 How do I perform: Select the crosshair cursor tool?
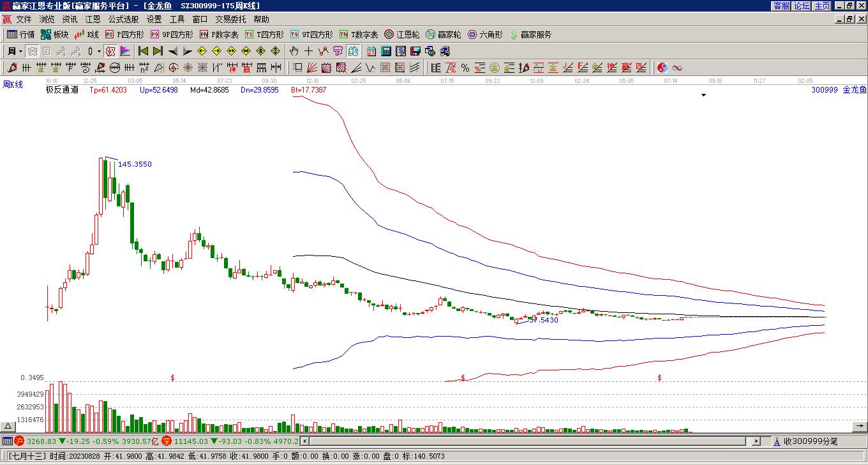(308, 51)
